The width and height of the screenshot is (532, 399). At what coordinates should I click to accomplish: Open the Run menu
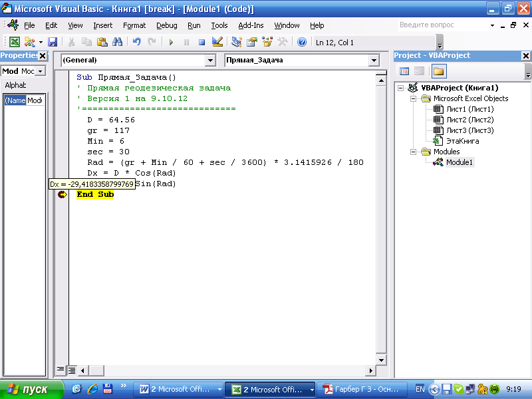[x=194, y=25]
